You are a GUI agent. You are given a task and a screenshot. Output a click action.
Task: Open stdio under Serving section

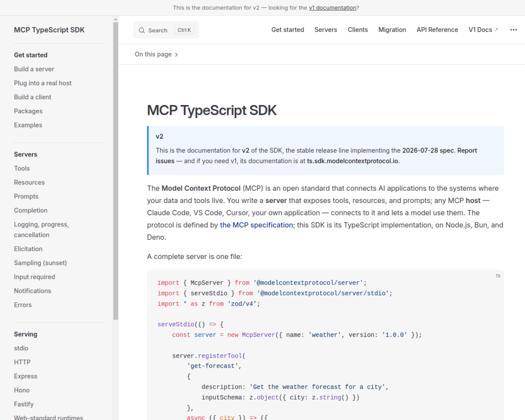click(x=21, y=348)
